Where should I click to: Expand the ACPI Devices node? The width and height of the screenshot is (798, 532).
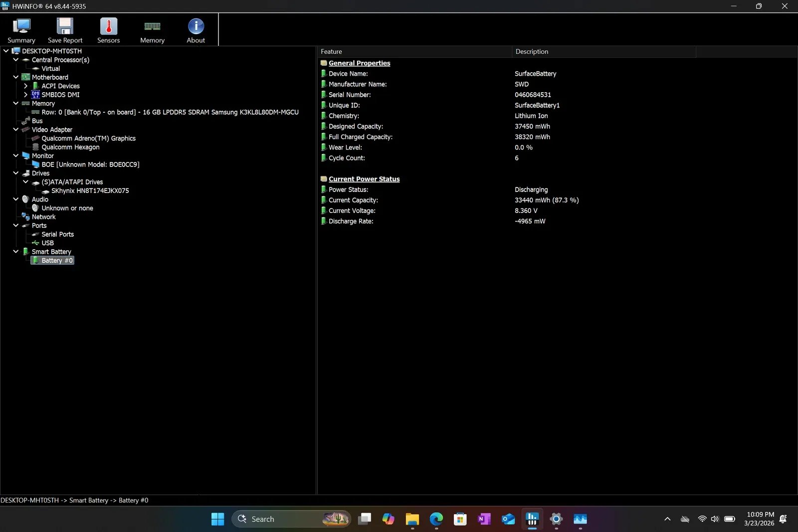pos(25,86)
